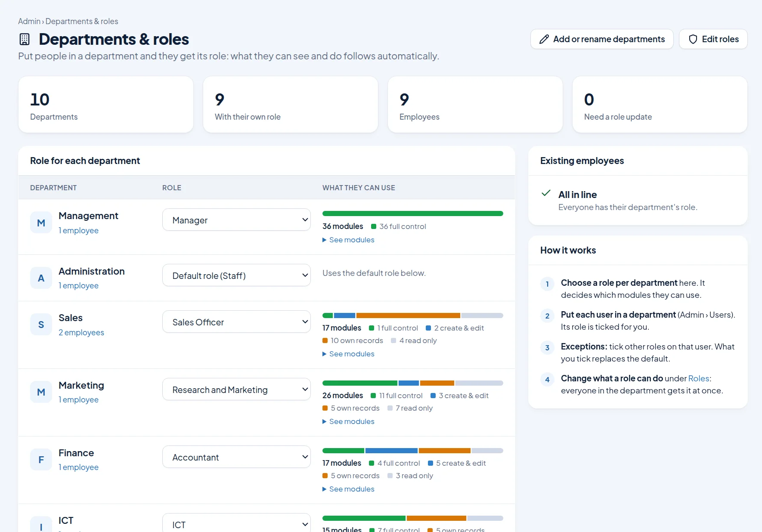
Task: Open the Need a role update stat card
Action: [660, 105]
